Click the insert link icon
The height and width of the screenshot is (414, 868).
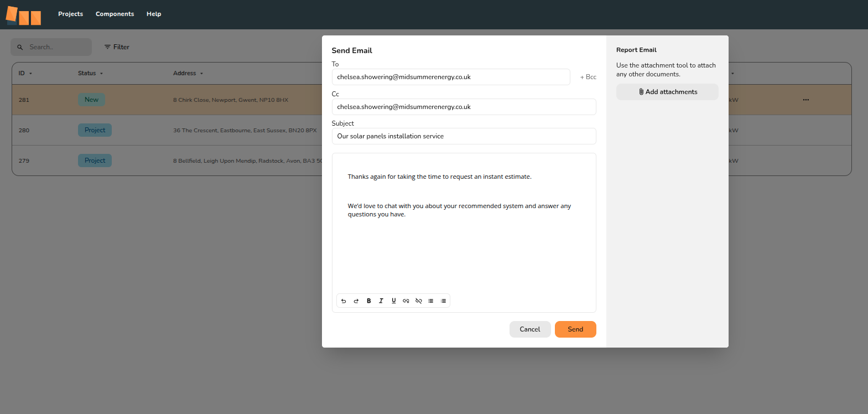tap(406, 301)
